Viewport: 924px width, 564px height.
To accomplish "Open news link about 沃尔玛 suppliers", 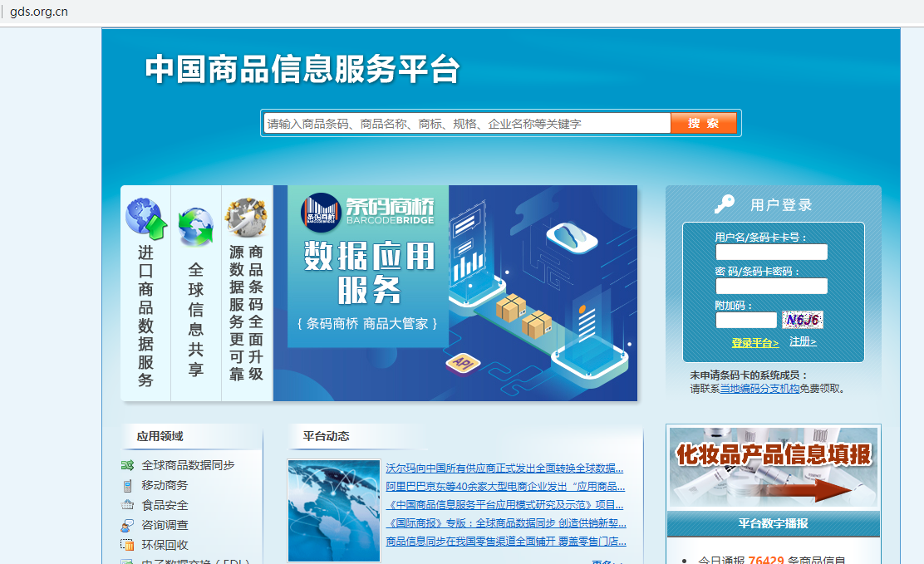I will [504, 468].
